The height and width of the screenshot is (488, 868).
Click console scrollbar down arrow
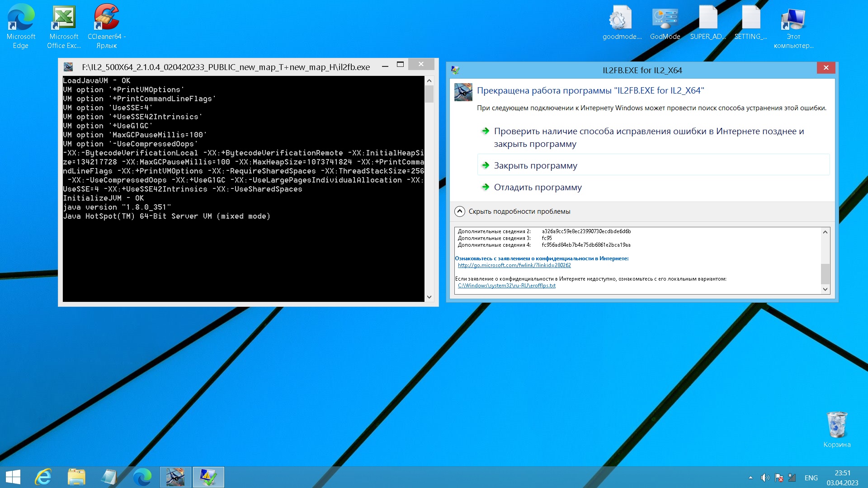click(429, 297)
